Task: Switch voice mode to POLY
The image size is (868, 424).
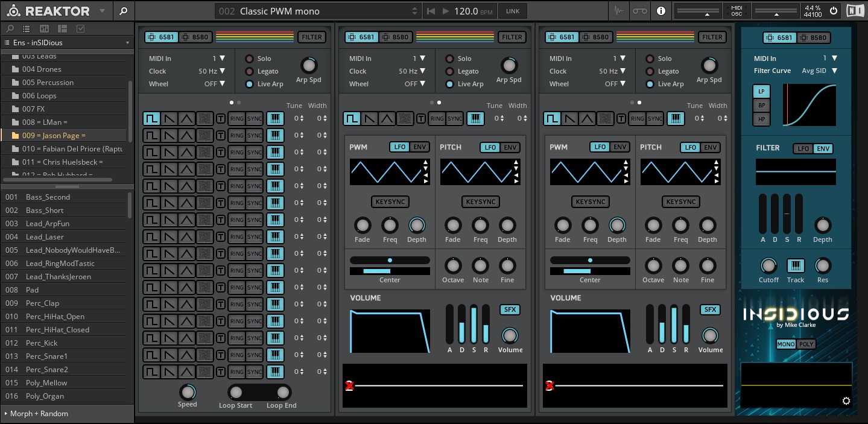Action: coord(806,344)
